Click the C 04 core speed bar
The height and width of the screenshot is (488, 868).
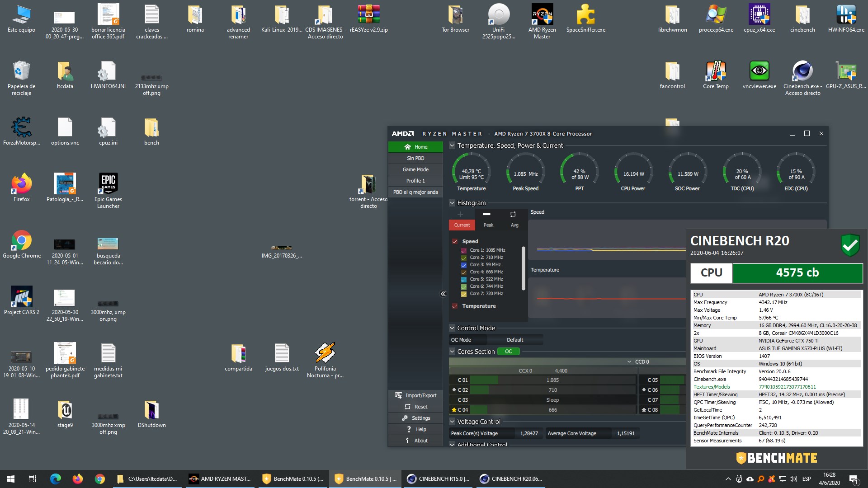tap(552, 410)
